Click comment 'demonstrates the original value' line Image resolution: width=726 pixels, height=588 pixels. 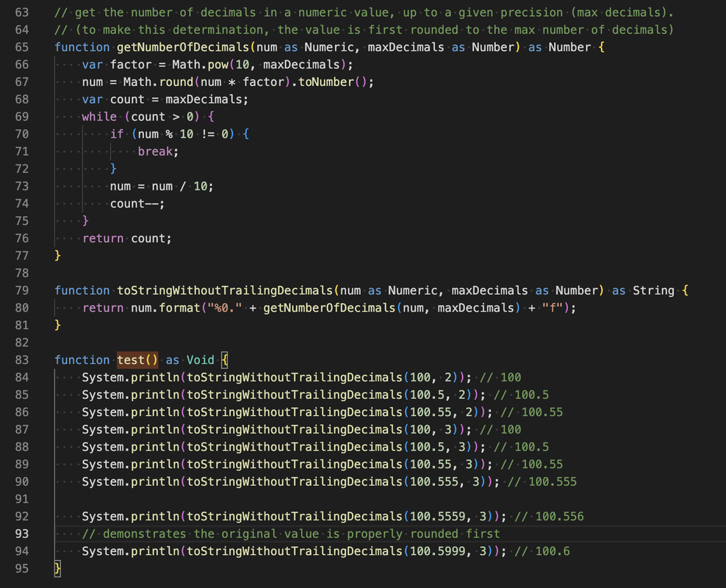(x=291, y=534)
